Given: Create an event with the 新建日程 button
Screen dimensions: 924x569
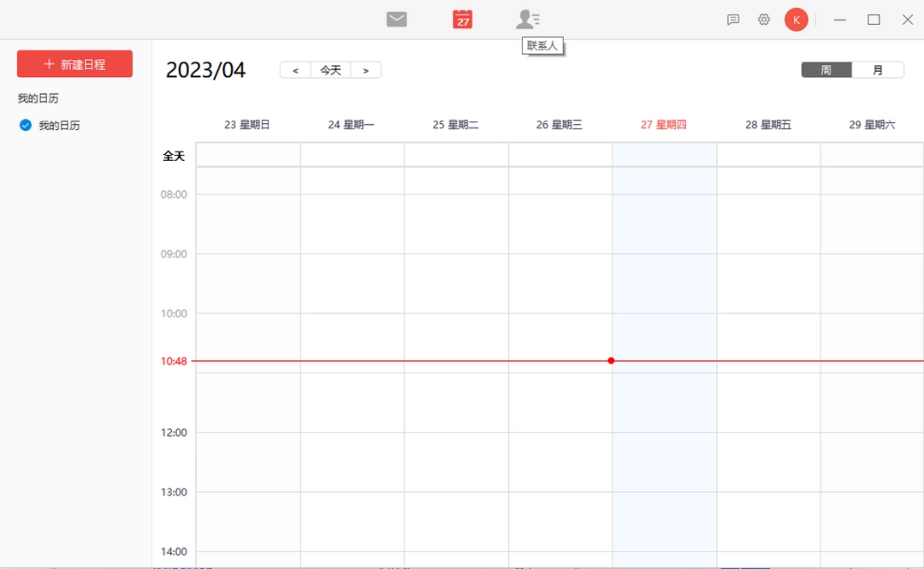Looking at the screenshot, I should pyautogui.click(x=74, y=63).
